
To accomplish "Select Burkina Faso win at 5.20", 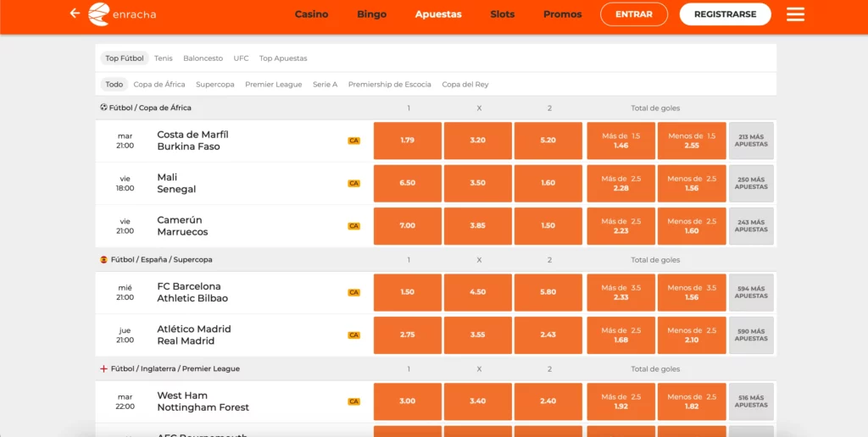I will tap(548, 141).
